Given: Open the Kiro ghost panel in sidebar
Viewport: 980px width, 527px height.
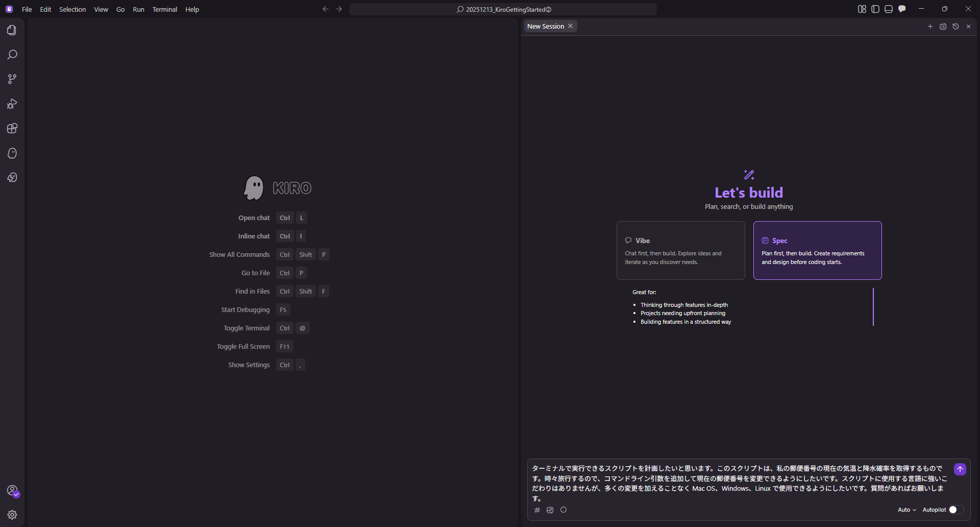Looking at the screenshot, I should point(12,153).
